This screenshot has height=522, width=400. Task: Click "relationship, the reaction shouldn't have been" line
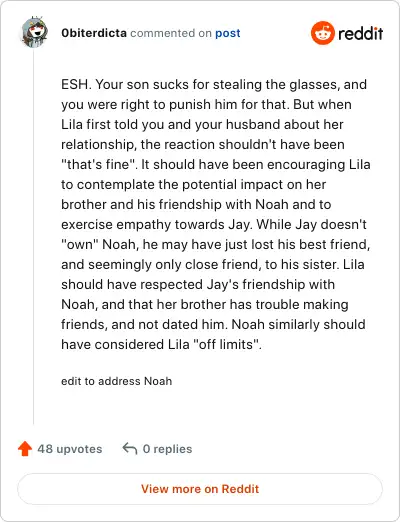[203, 144]
